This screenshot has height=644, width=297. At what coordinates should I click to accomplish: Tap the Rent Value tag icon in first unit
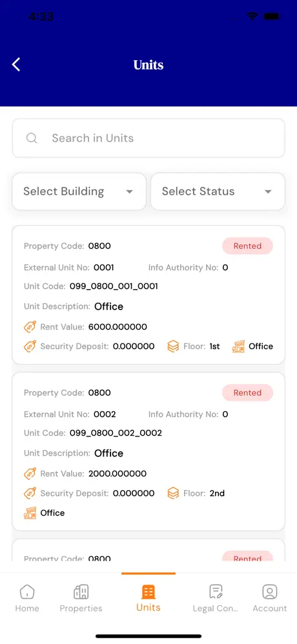coord(30,327)
